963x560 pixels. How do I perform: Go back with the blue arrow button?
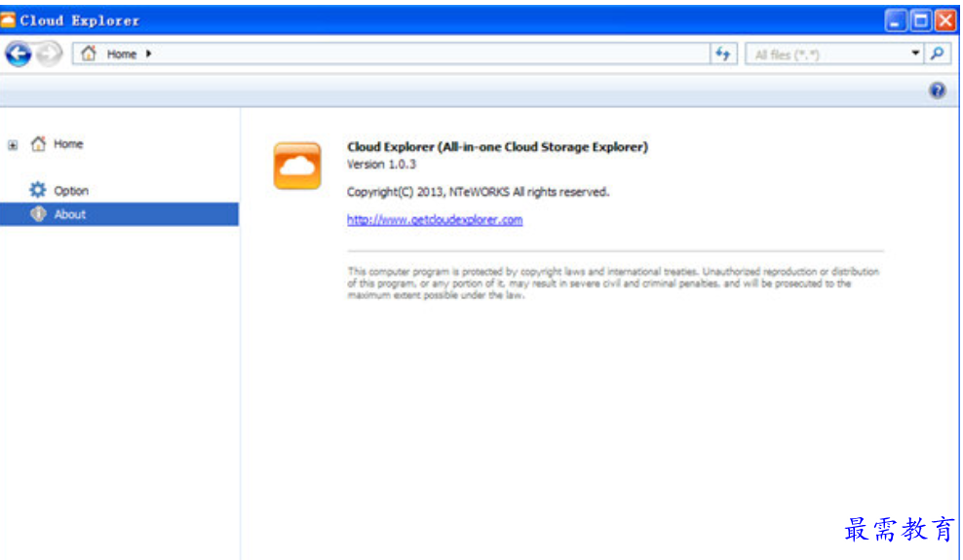(18, 54)
